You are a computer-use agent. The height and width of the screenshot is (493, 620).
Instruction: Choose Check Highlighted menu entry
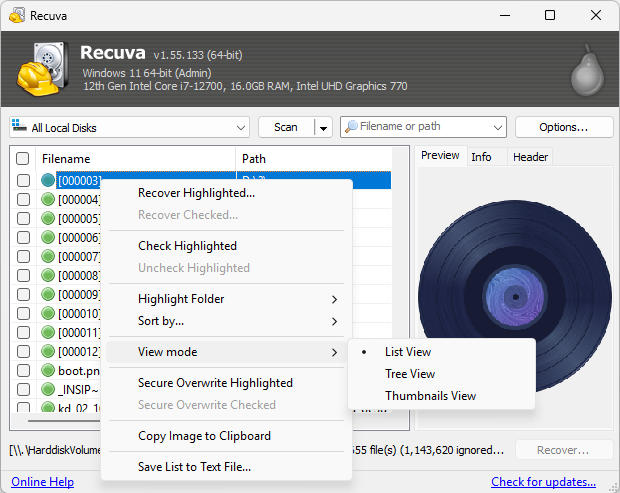click(225, 246)
